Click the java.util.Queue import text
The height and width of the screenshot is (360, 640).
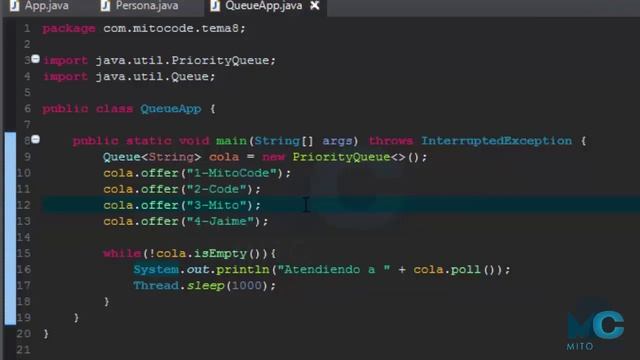pyautogui.click(x=152, y=77)
